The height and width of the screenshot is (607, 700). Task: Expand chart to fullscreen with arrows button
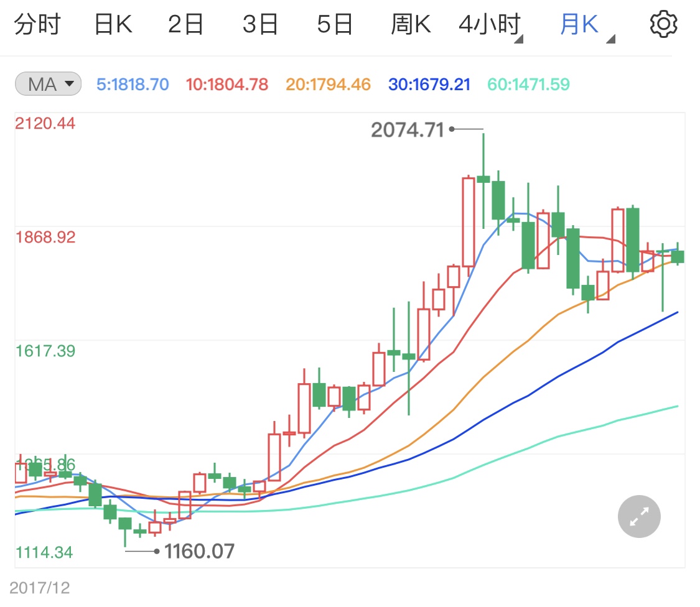point(639,516)
